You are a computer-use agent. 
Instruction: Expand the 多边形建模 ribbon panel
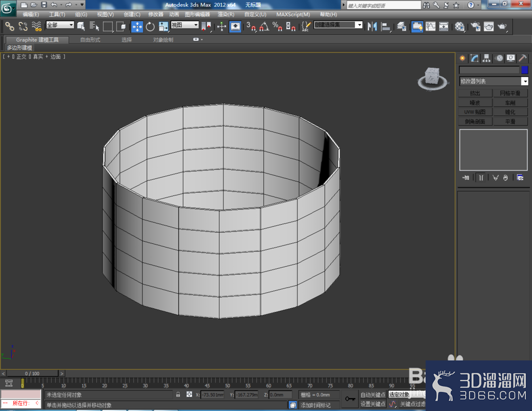[x=19, y=47]
